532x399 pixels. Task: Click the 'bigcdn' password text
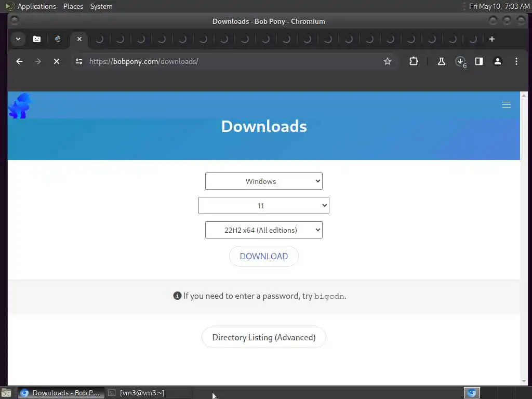click(329, 296)
